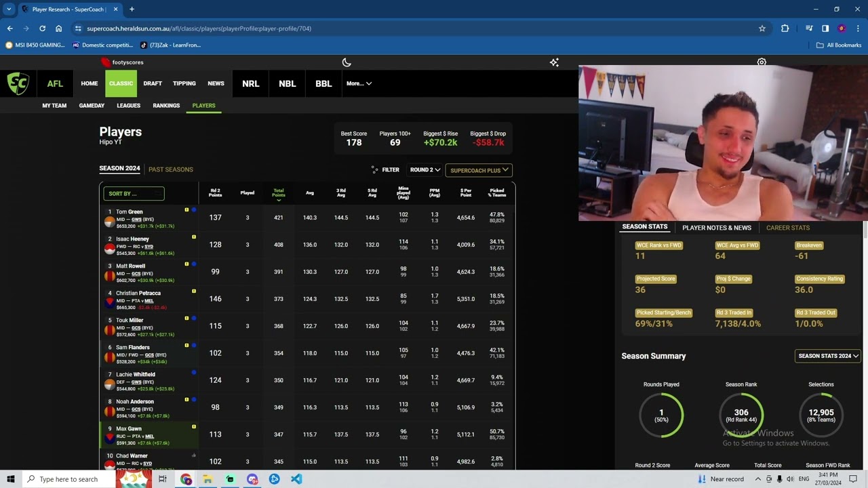Open Windows Task View
The image size is (868, 488).
point(163,479)
